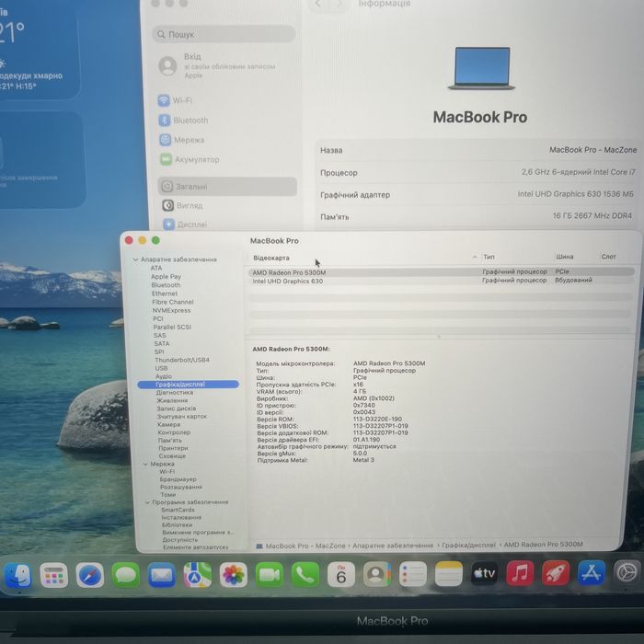Click Апаратне забезпечення in bottom path bar
Screen dimensions: 644x644
[x=393, y=546]
